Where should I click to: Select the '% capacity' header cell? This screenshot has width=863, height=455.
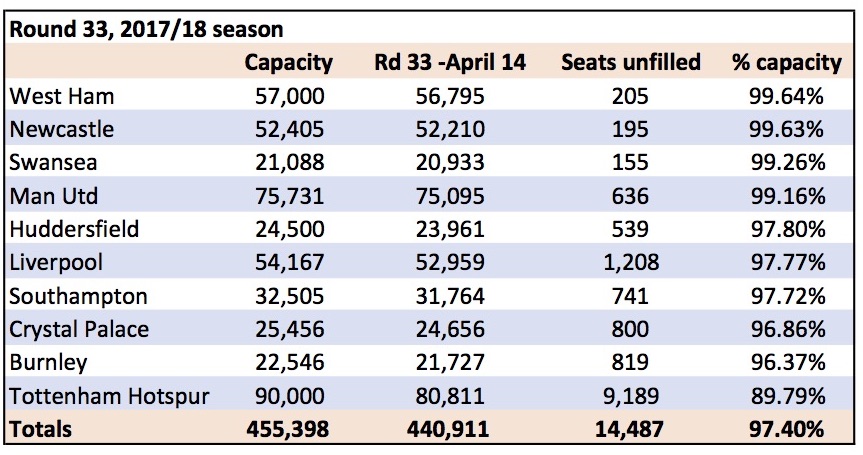787,63
